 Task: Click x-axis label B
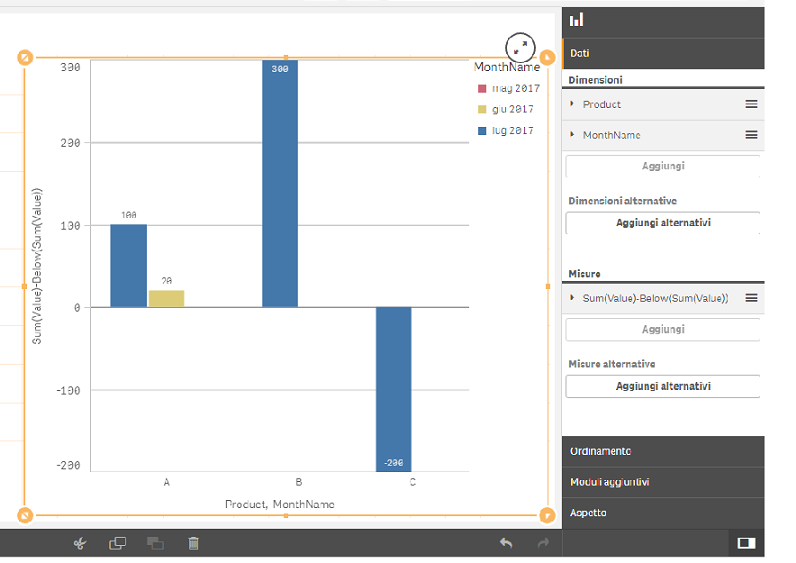299,482
